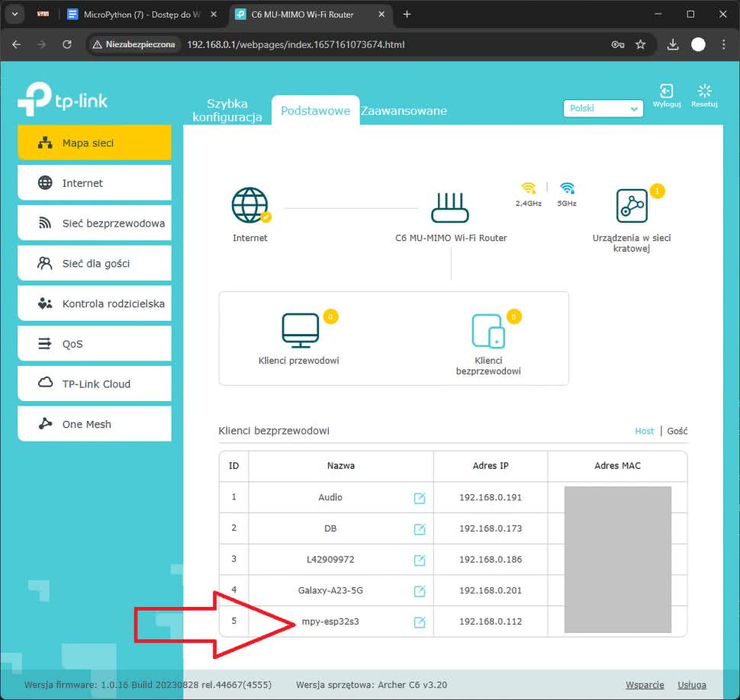Edit the name of mpy-esp32s3 device

point(419,622)
